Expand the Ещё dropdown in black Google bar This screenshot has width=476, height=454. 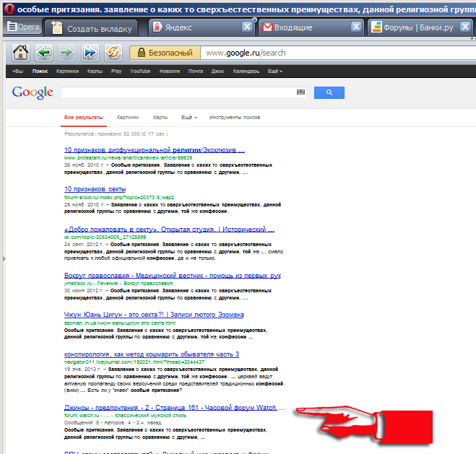pyautogui.click(x=274, y=71)
